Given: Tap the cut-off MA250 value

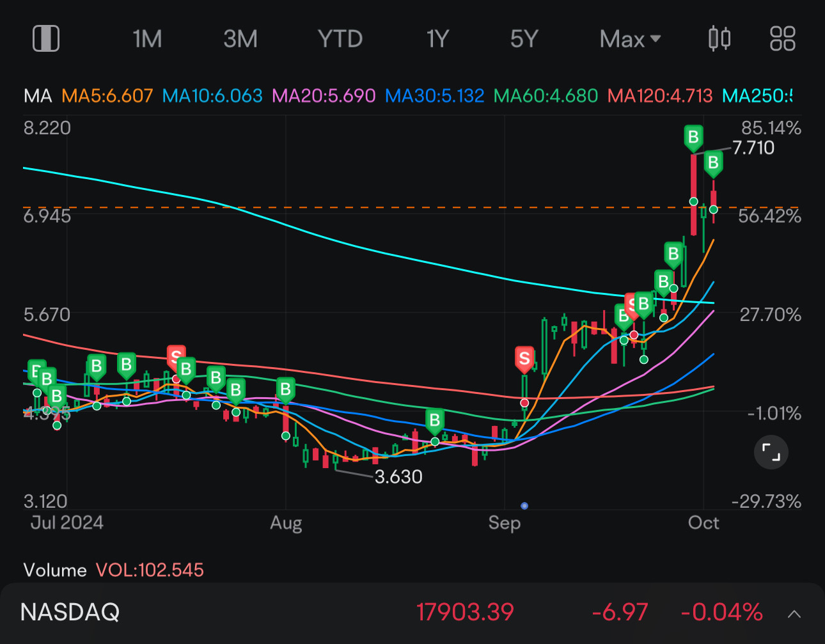Looking at the screenshot, I should (757, 96).
